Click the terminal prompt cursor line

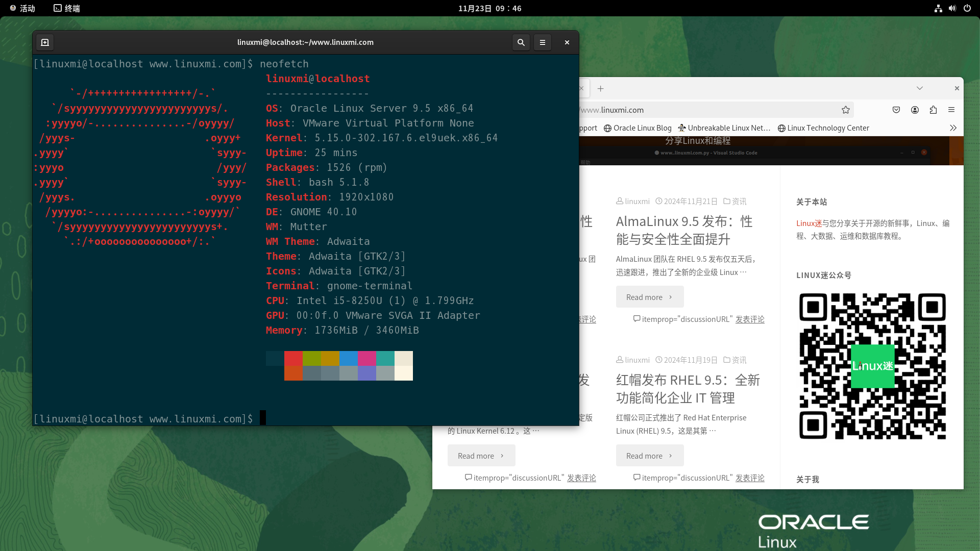point(150,419)
